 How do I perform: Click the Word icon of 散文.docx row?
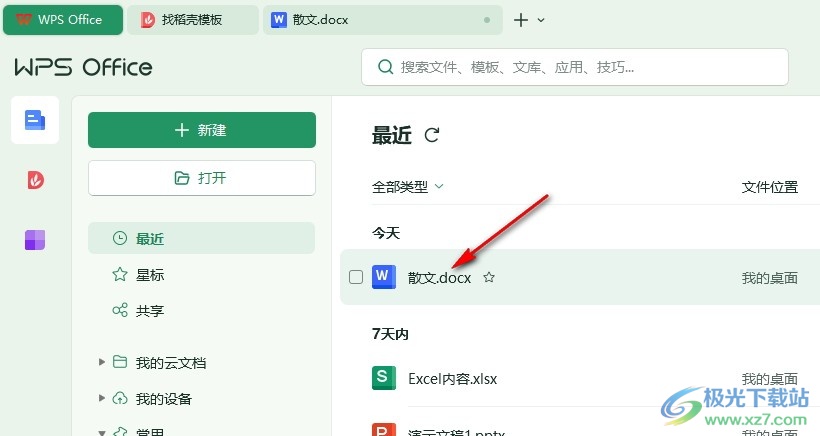pyautogui.click(x=383, y=277)
